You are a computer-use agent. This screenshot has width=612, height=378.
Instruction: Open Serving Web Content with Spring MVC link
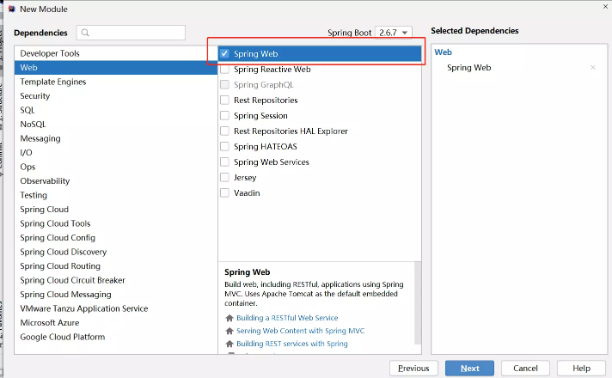coord(300,331)
